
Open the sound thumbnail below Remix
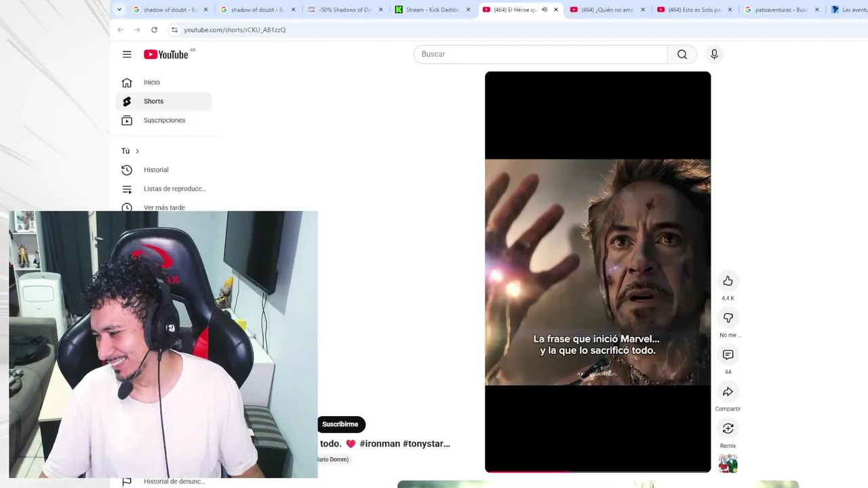coord(728,464)
